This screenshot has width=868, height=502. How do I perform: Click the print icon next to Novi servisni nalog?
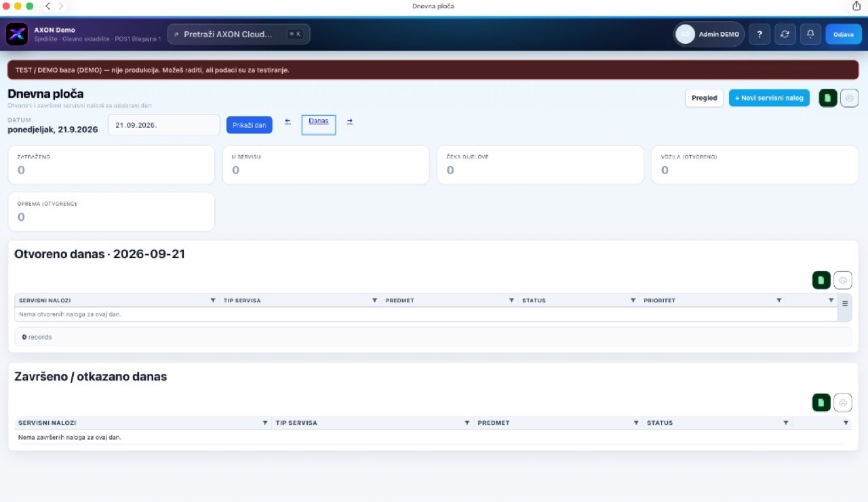(850, 98)
